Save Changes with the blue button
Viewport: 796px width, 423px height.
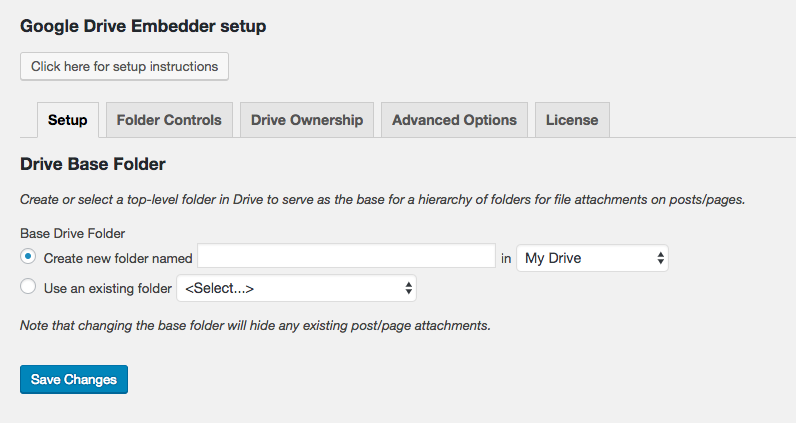[x=74, y=379]
